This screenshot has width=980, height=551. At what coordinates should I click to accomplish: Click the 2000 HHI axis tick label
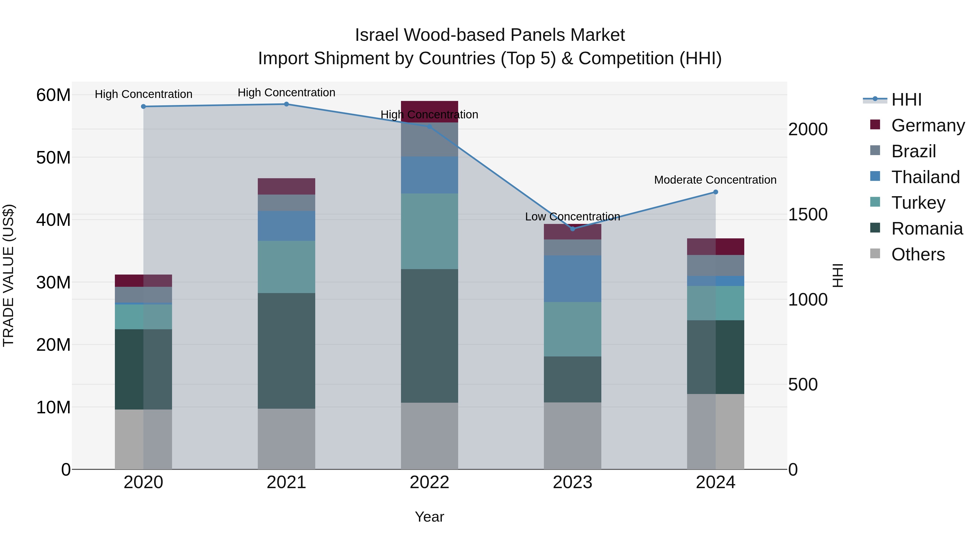point(808,129)
